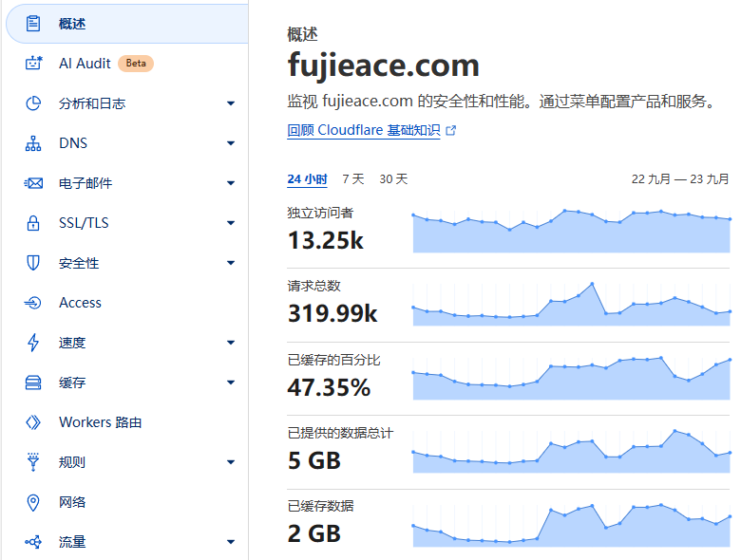Click the fujieace.com domain heading
Screen dimensions: 741x560
384,65
